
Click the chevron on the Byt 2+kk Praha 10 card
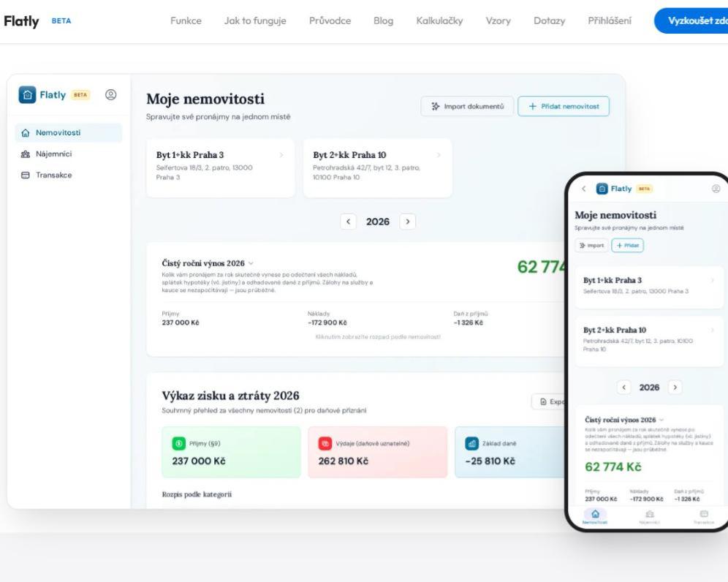[439, 155]
